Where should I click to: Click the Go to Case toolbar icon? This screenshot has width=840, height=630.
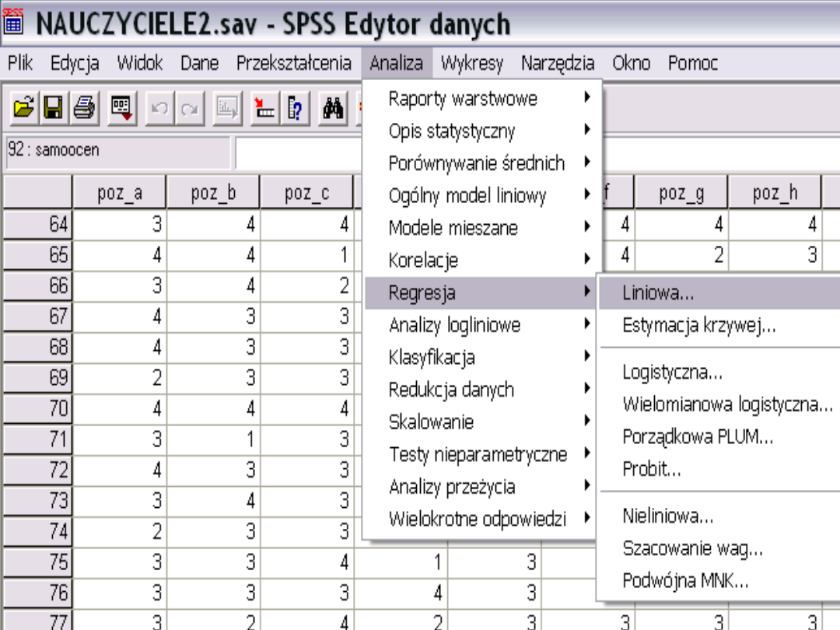266,108
